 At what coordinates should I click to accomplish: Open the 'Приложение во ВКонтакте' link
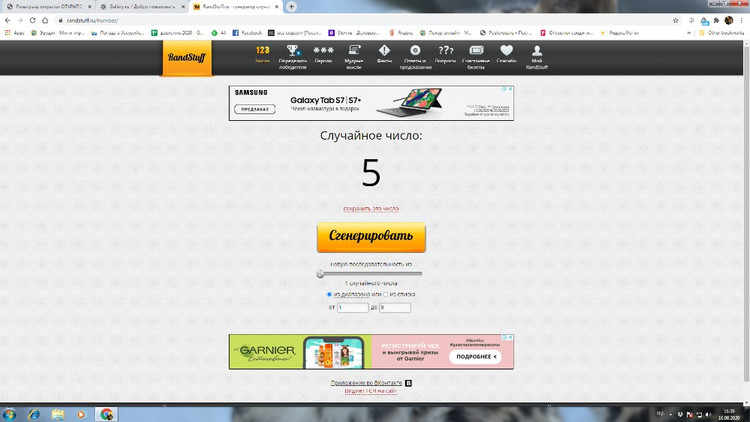(366, 382)
